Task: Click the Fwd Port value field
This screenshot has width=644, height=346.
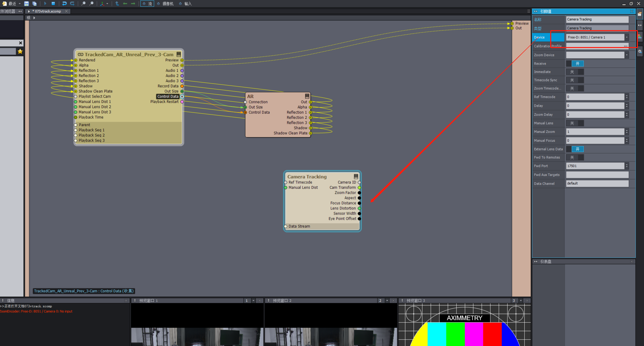Action: coord(595,166)
